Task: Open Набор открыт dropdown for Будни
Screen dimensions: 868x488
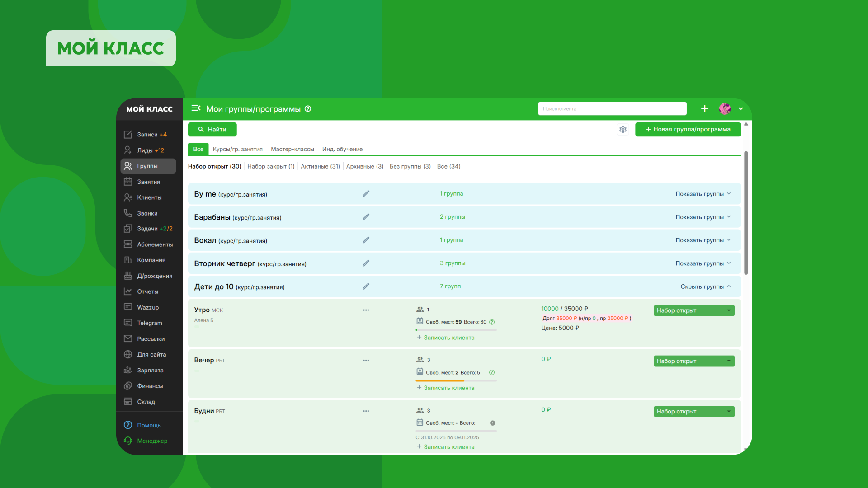Action: (x=693, y=412)
